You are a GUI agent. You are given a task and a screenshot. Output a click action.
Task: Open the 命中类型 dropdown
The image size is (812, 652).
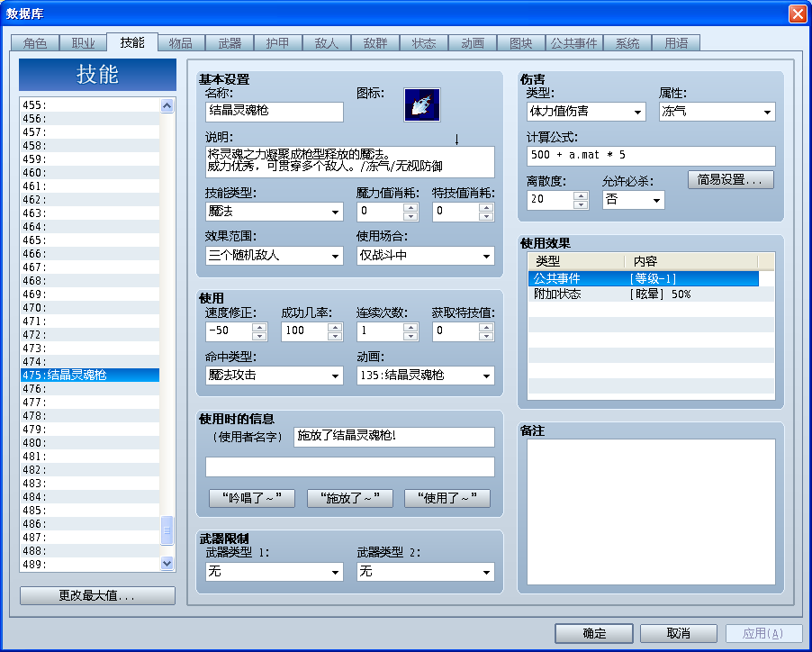[274, 376]
